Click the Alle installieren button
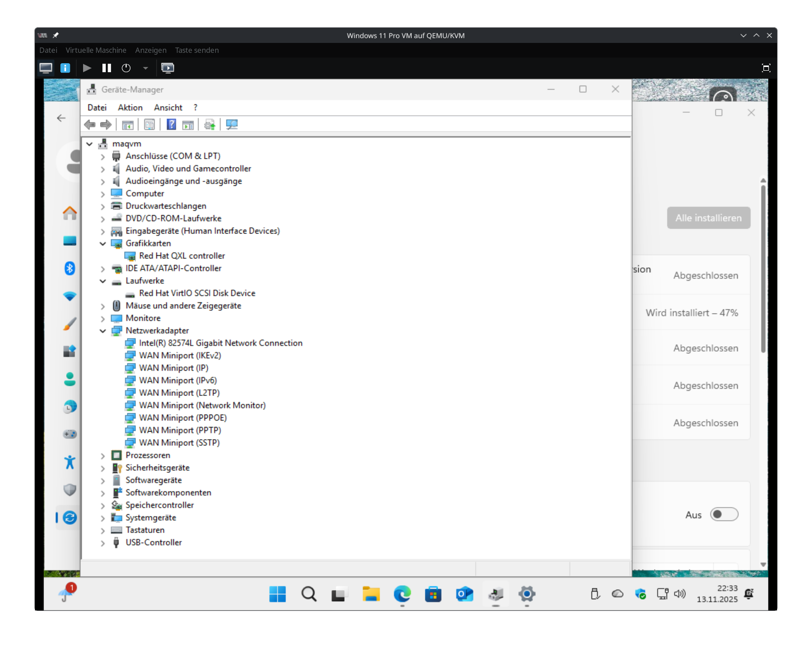This screenshot has height=651, width=812. 709,218
